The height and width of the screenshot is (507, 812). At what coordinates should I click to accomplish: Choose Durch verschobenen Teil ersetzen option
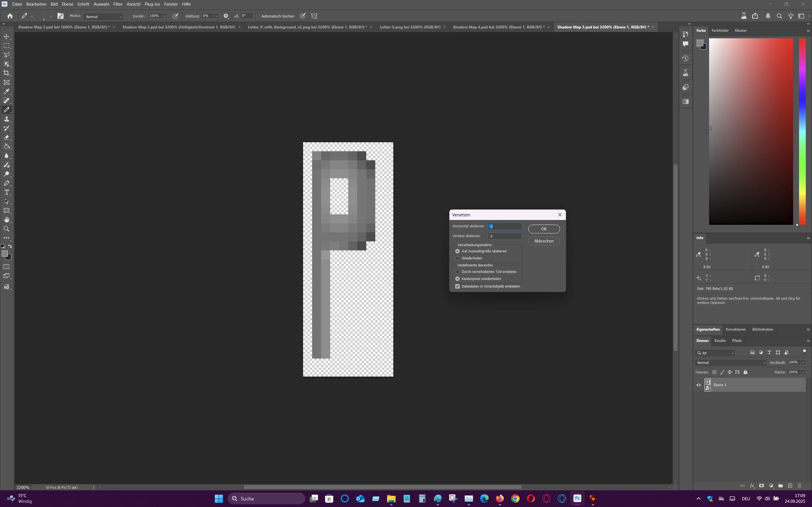coord(457,272)
